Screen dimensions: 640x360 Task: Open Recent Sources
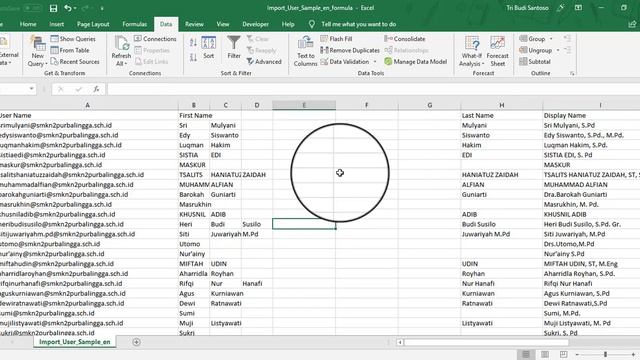[75, 62]
